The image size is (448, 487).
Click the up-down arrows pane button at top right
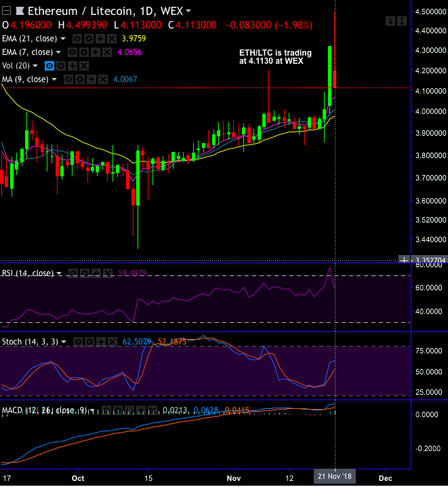402,21
